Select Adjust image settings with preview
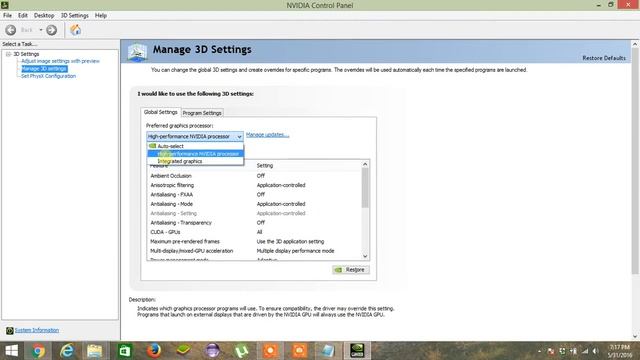 (60, 61)
